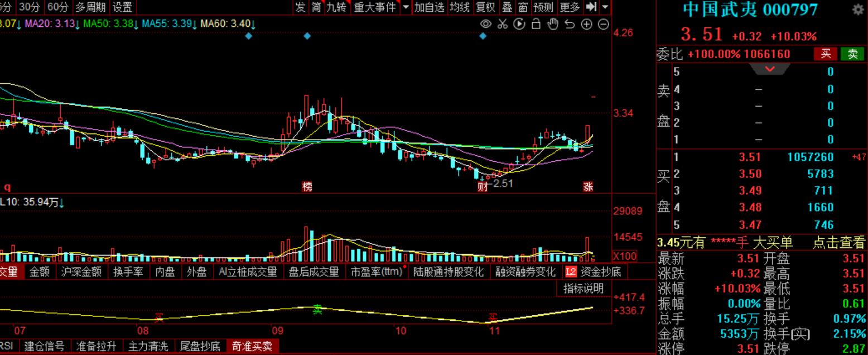This screenshot has width=868, height=355.
Task: Select the 主力清洗 bottom tab
Action: pos(148,346)
